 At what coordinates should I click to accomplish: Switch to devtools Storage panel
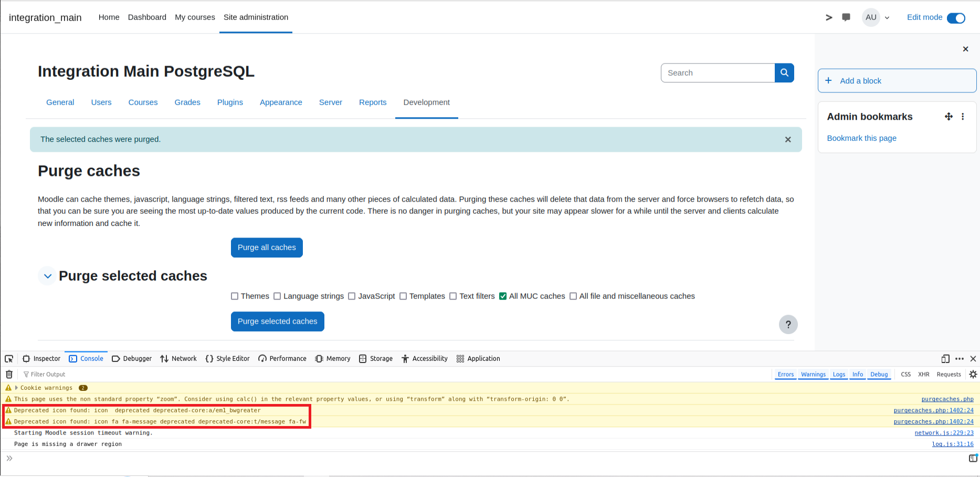click(x=376, y=359)
